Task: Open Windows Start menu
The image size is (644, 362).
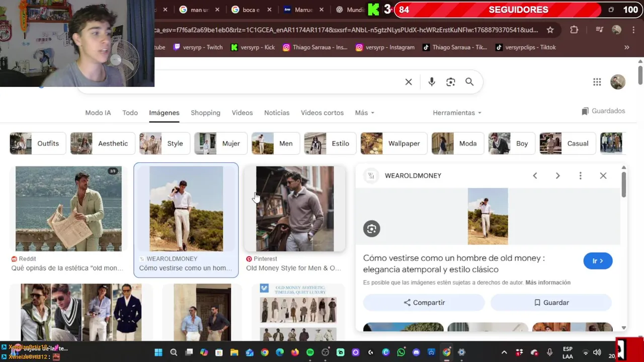Action: [x=158, y=352]
